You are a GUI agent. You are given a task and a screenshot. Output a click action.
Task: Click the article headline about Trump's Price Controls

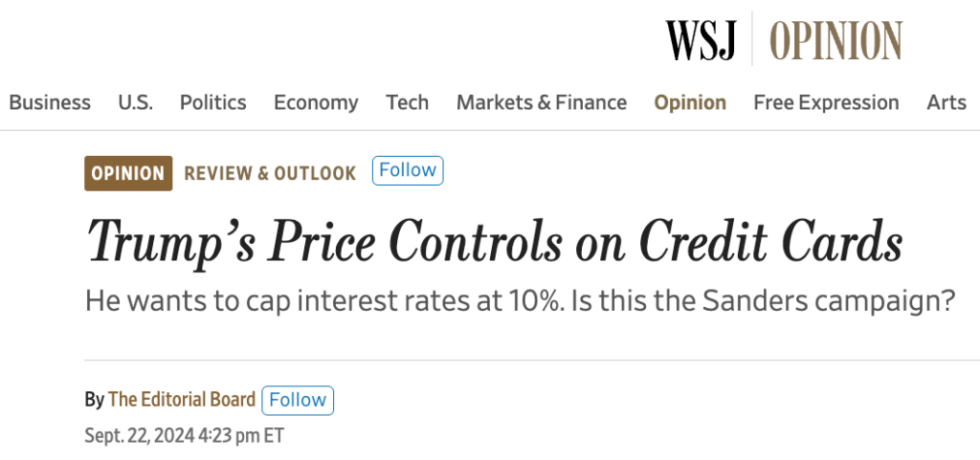click(x=495, y=240)
